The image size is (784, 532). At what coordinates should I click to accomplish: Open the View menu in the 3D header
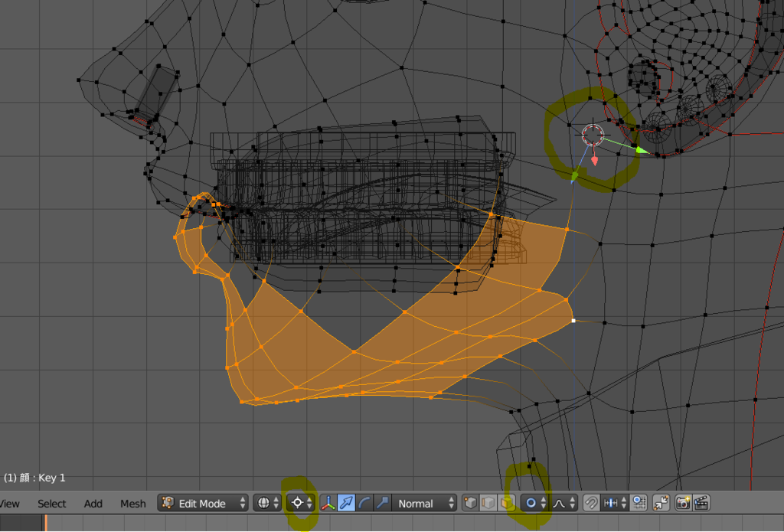[x=9, y=504]
